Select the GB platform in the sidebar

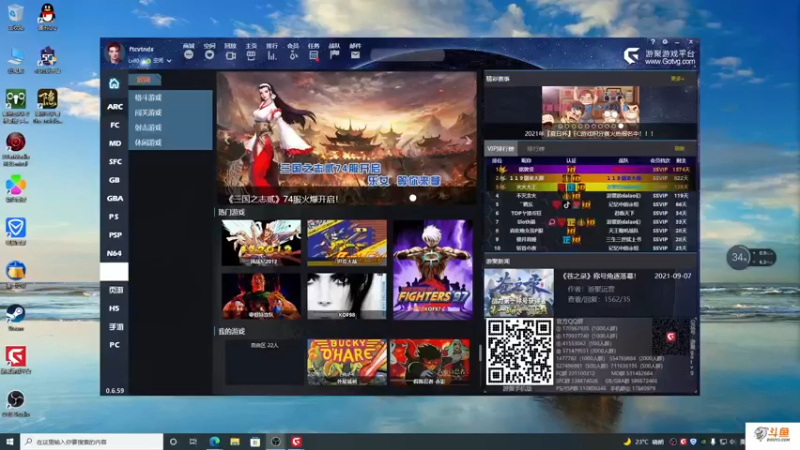(x=114, y=180)
